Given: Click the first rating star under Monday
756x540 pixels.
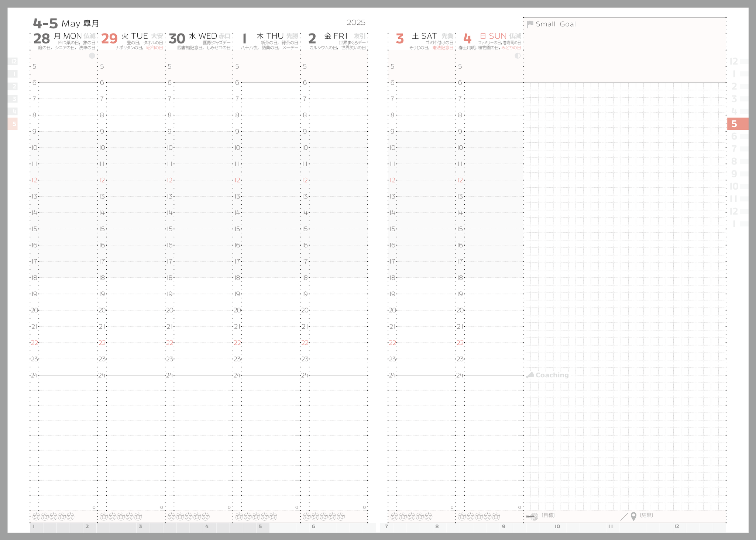Looking at the screenshot, I should point(36,516).
